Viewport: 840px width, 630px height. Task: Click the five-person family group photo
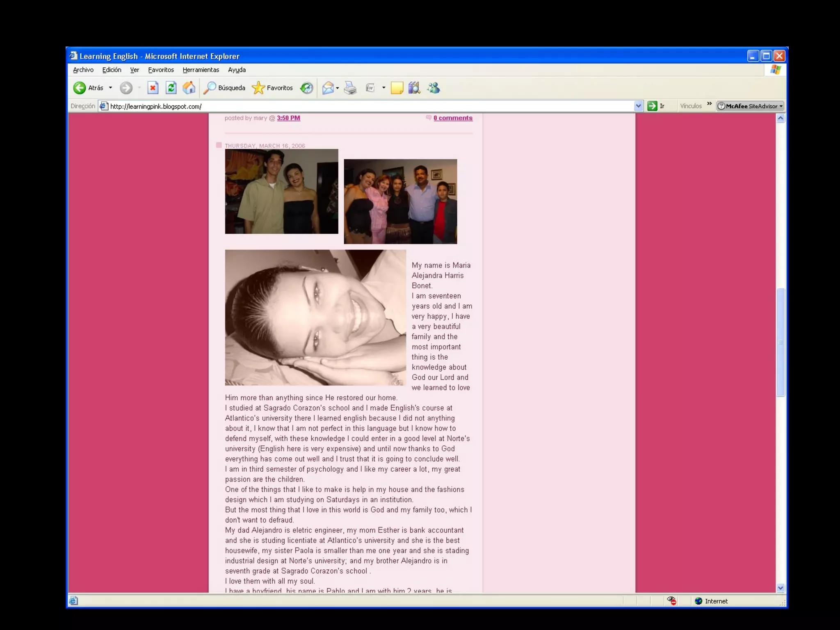400,201
